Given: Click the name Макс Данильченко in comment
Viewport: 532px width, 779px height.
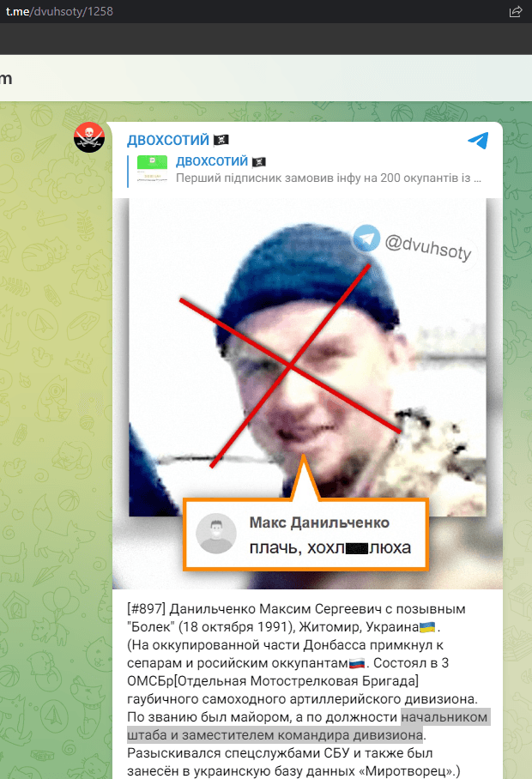Looking at the screenshot, I should (x=319, y=522).
